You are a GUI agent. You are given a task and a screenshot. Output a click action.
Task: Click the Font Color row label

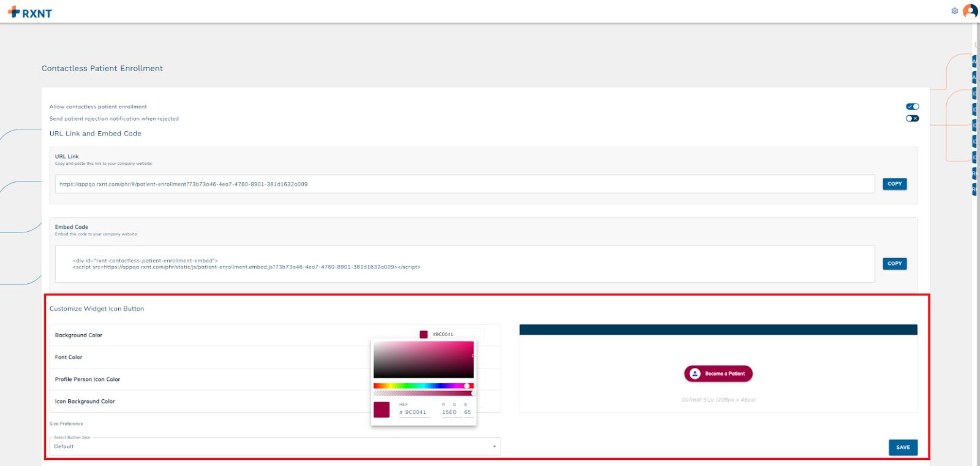point(69,357)
